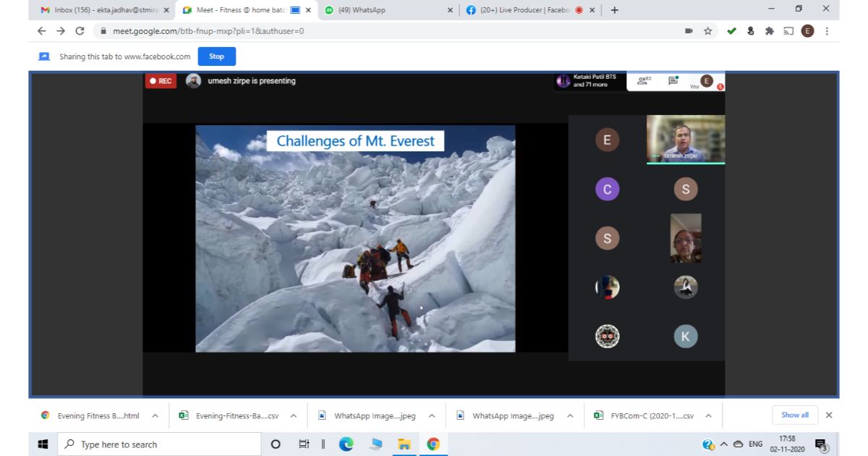
Task: Close the Gmail Inbox tab
Action: (x=166, y=10)
